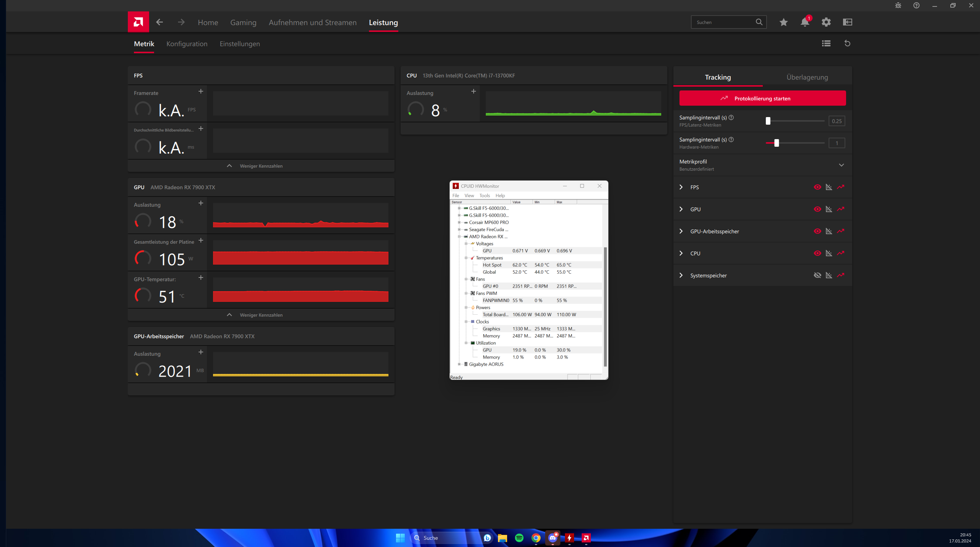Click the Protokollierung starten button
Viewport: 980px width, 547px height.
(762, 98)
